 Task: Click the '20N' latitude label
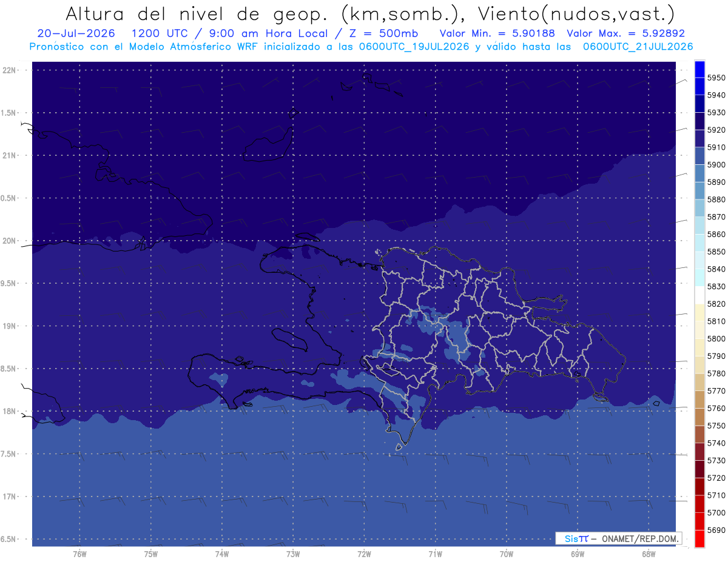click(x=10, y=241)
